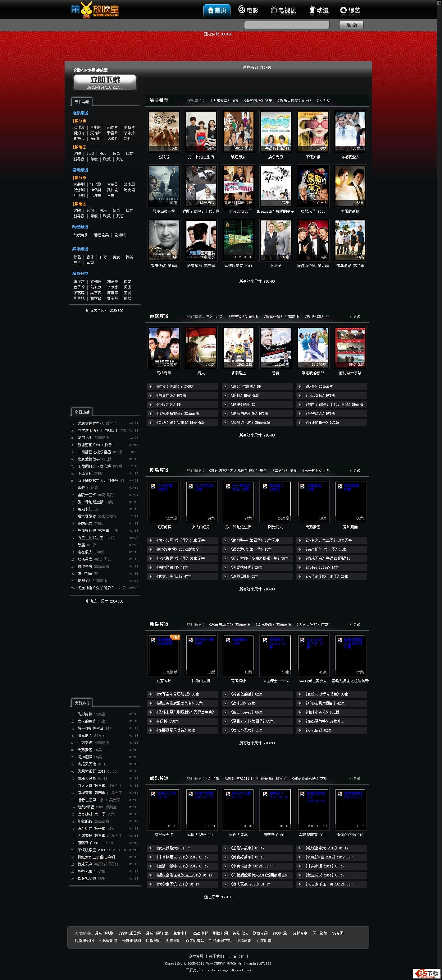
Task: Click the film reel icon beside 电影
Action: pos(241,10)
